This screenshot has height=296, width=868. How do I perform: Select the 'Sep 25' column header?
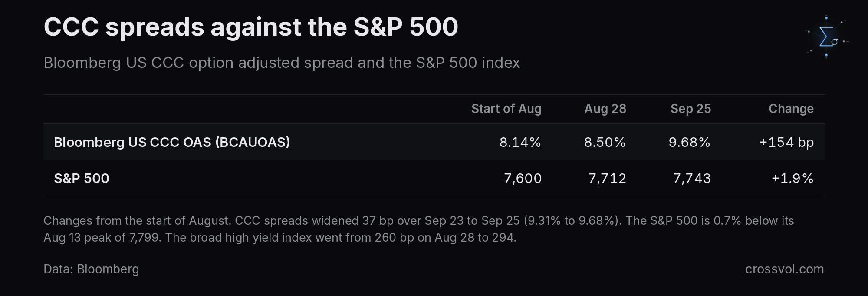click(x=690, y=109)
